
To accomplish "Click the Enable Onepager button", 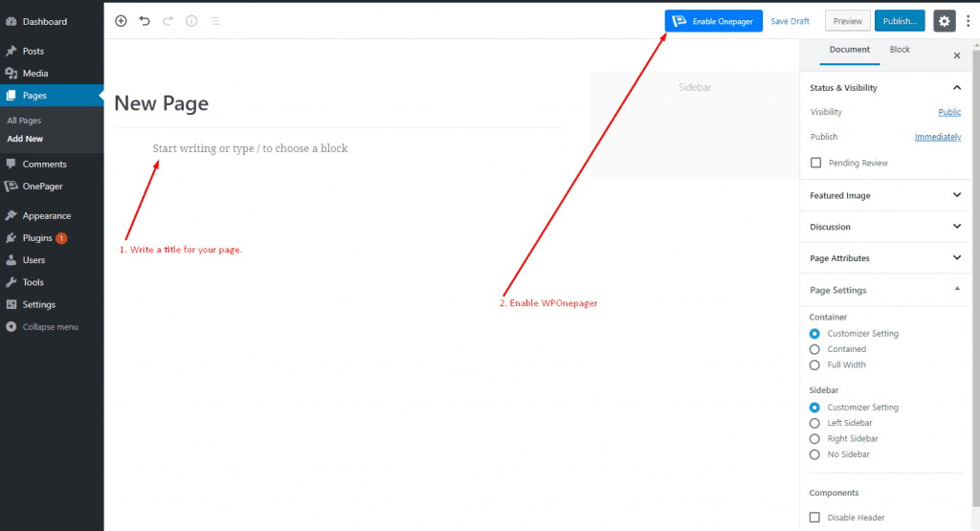I will [713, 21].
